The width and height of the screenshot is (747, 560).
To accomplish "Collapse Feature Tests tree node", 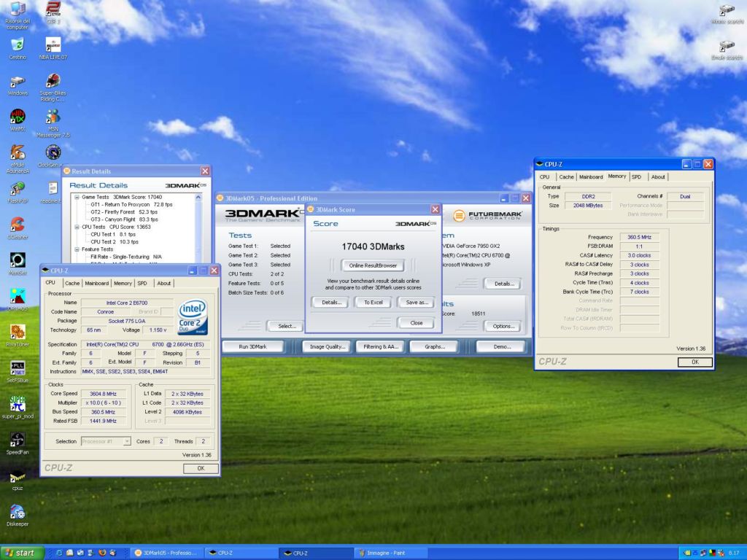I will click(x=77, y=249).
